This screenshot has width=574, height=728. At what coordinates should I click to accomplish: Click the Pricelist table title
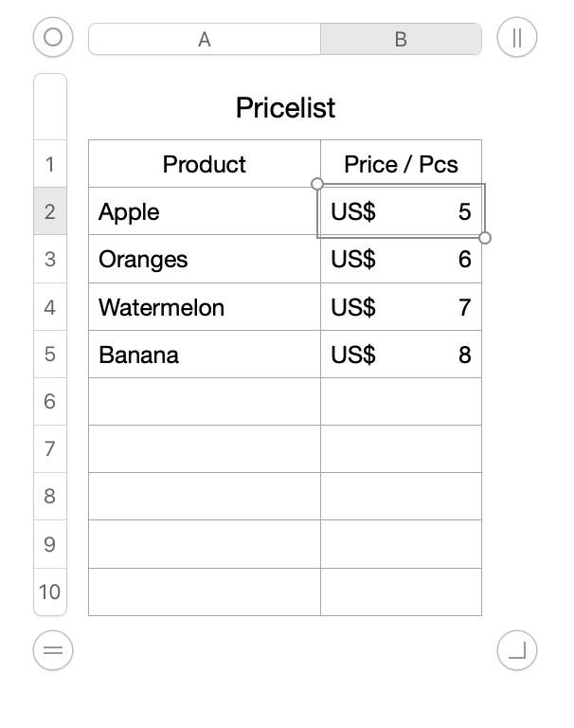(x=285, y=108)
